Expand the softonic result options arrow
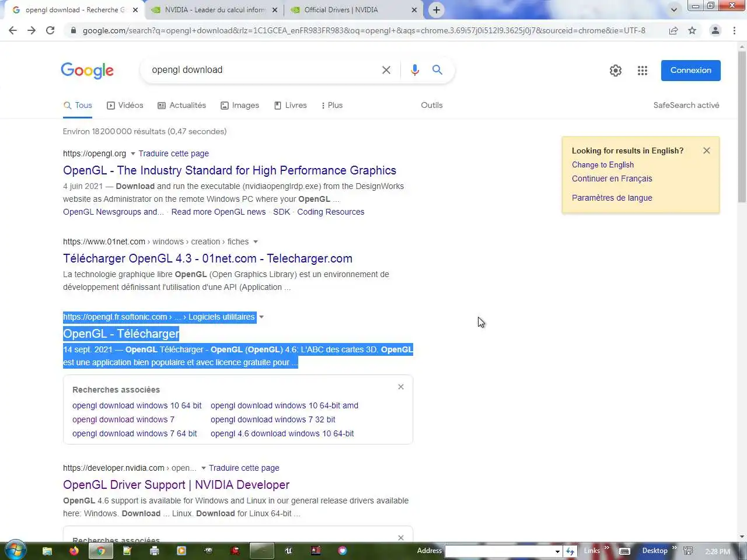 pos(261,317)
